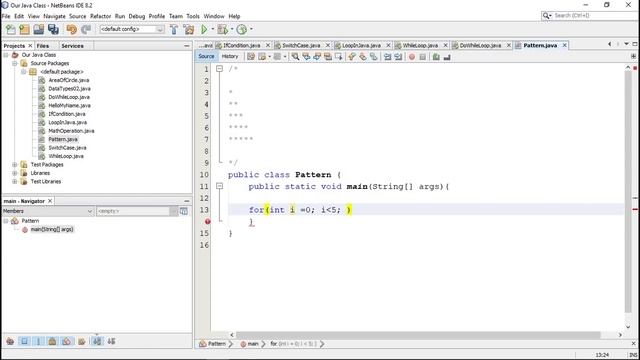Toggle Sort by Source in Navigator

point(111,341)
